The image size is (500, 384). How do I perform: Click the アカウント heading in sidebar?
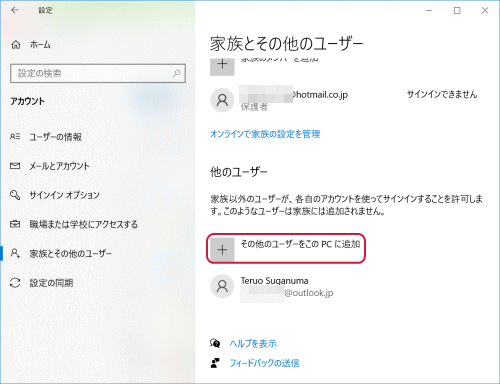coord(27,101)
